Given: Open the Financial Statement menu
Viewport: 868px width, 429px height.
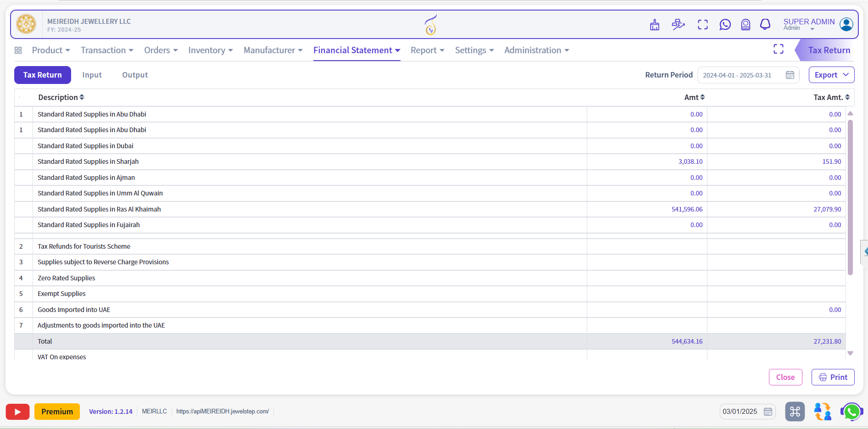Looking at the screenshot, I should point(357,50).
